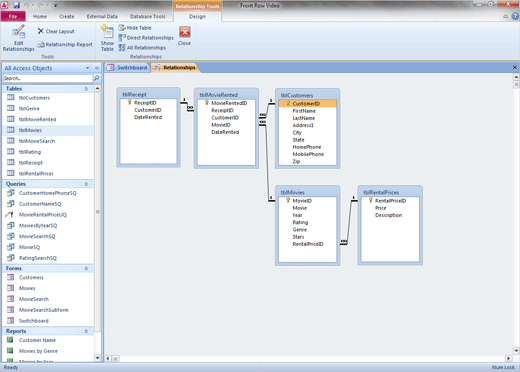Click navigation pane scrollbar down arrow

[x=97, y=358]
